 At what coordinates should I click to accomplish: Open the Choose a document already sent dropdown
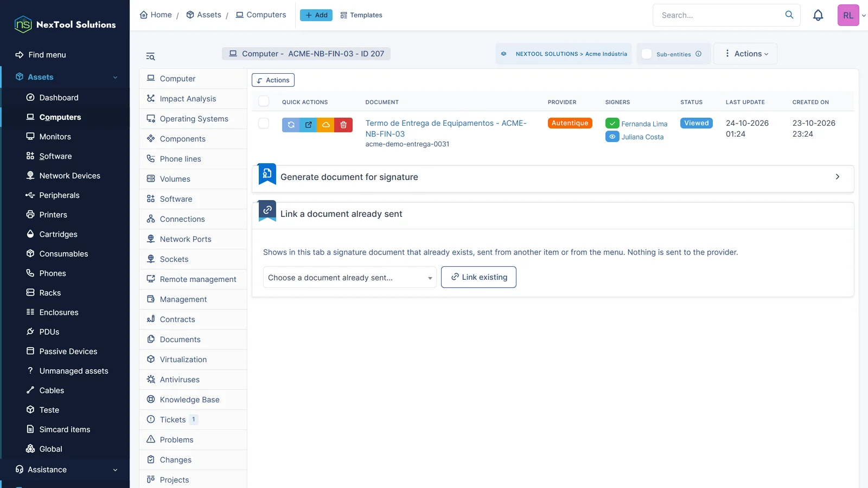click(x=350, y=278)
